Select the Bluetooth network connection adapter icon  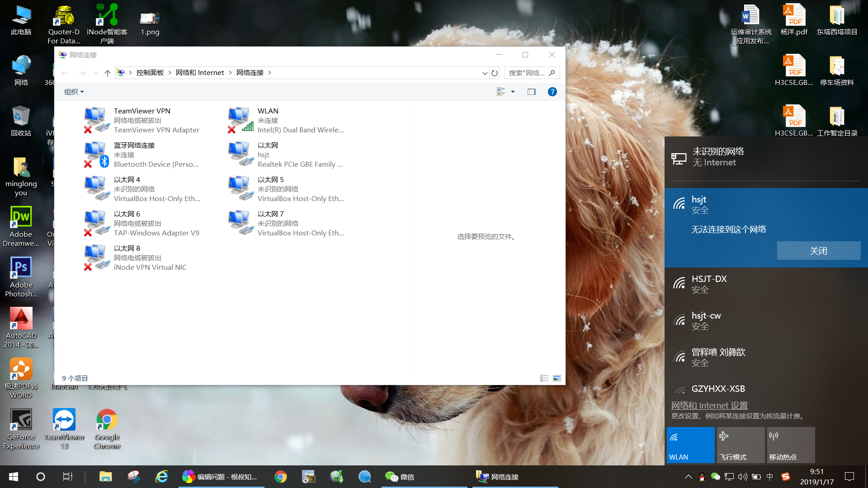click(x=96, y=154)
